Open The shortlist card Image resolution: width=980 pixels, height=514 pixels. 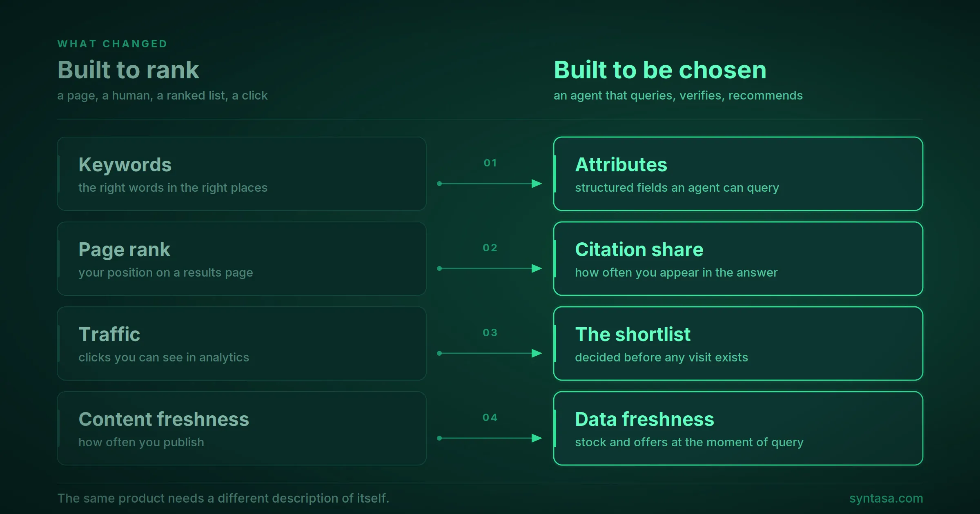click(738, 343)
